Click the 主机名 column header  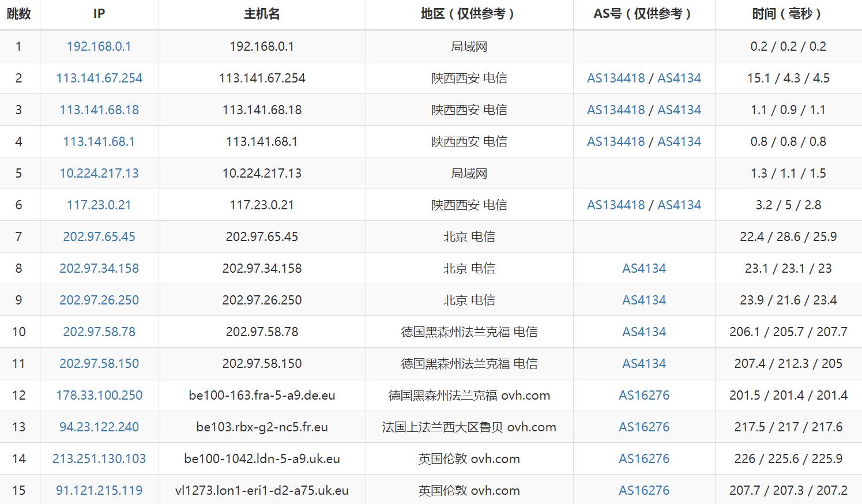(262, 14)
